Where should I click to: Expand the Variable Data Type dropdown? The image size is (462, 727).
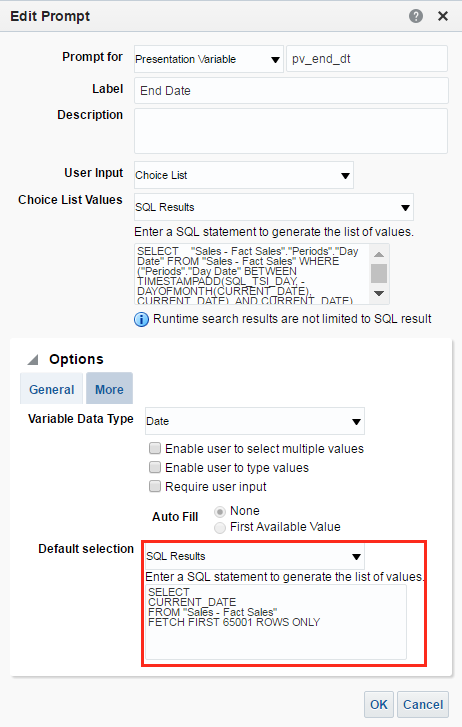pyautogui.click(x=255, y=421)
